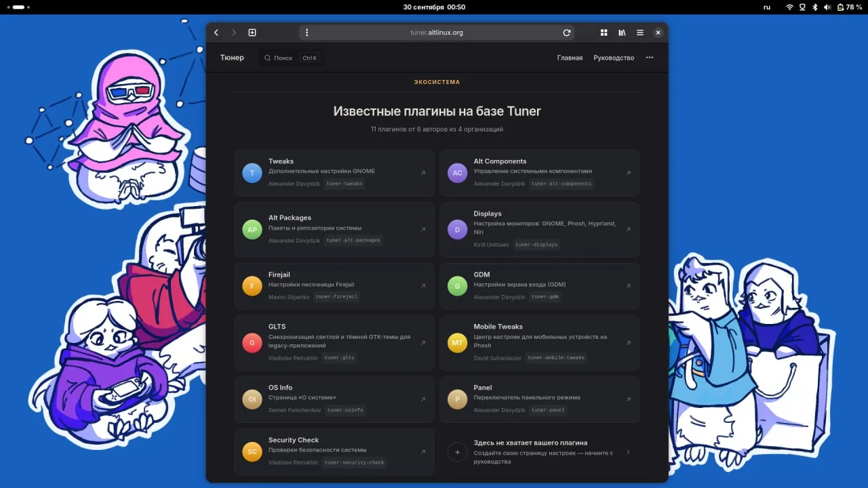This screenshot has width=868, height=488.
Task: Click the Alt Components AC avatar
Action: pyautogui.click(x=457, y=173)
